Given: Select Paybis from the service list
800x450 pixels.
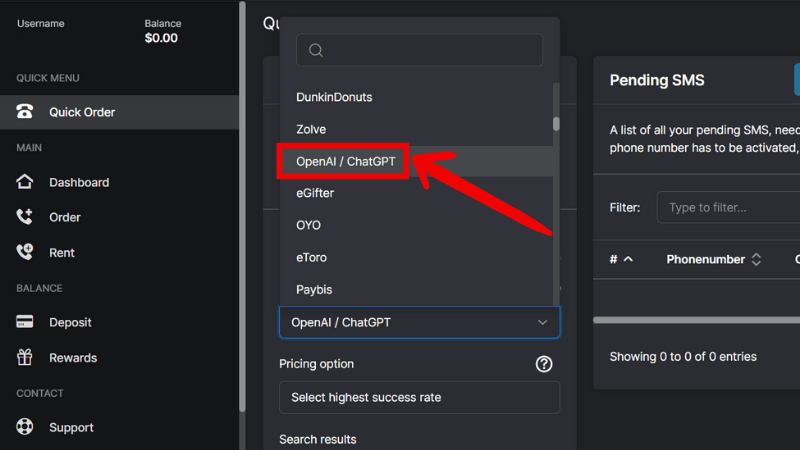Looking at the screenshot, I should [416, 289].
